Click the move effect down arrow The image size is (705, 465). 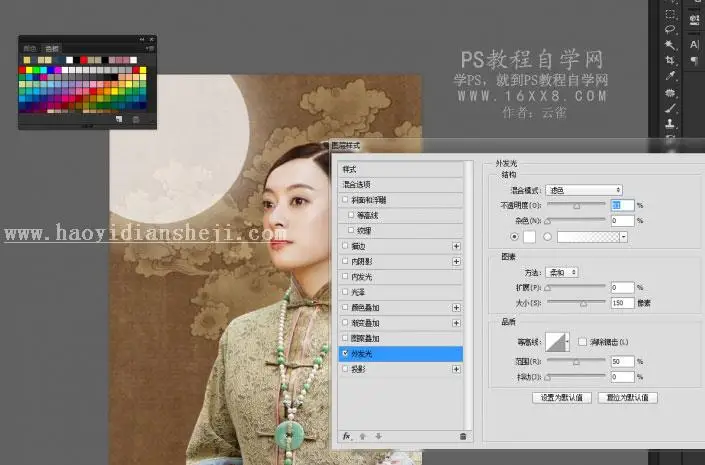click(x=379, y=436)
